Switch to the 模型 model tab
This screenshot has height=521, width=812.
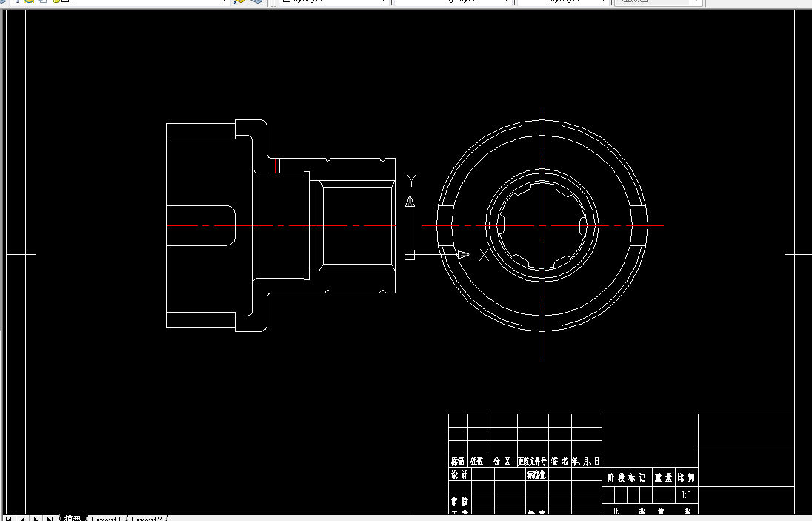[73, 518]
